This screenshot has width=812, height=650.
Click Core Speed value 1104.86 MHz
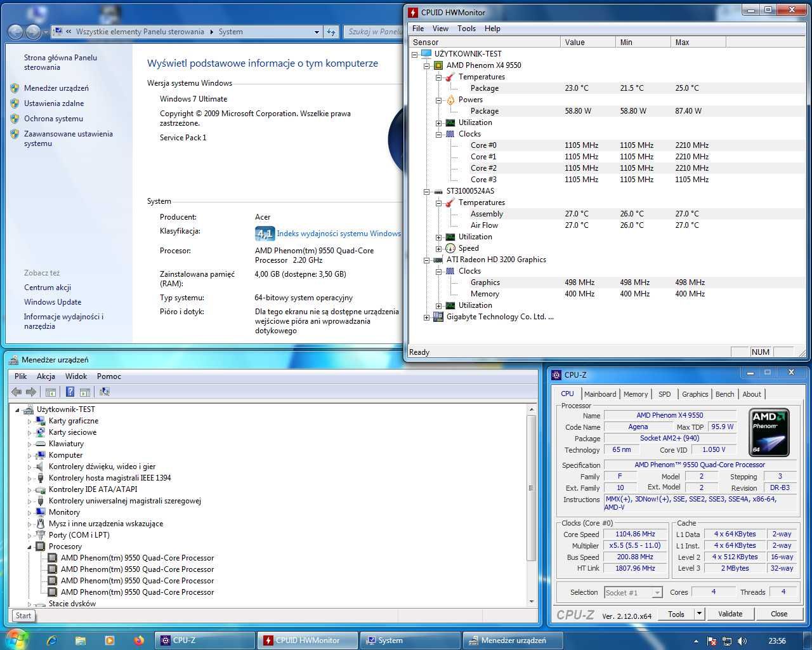click(x=636, y=534)
